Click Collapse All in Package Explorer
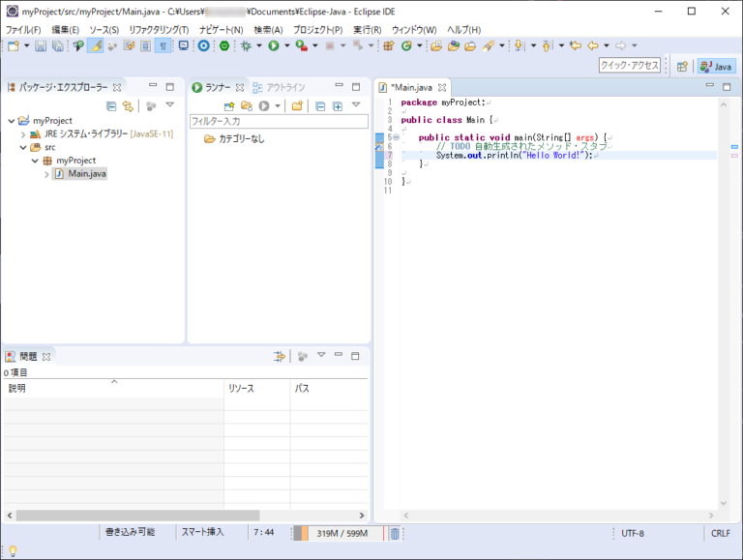Image resolution: width=743 pixels, height=560 pixels. tap(111, 105)
